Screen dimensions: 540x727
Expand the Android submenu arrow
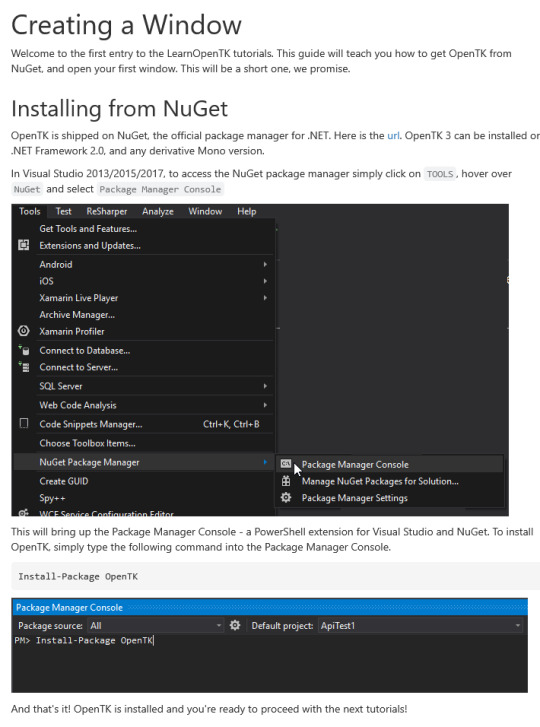[x=265, y=264]
